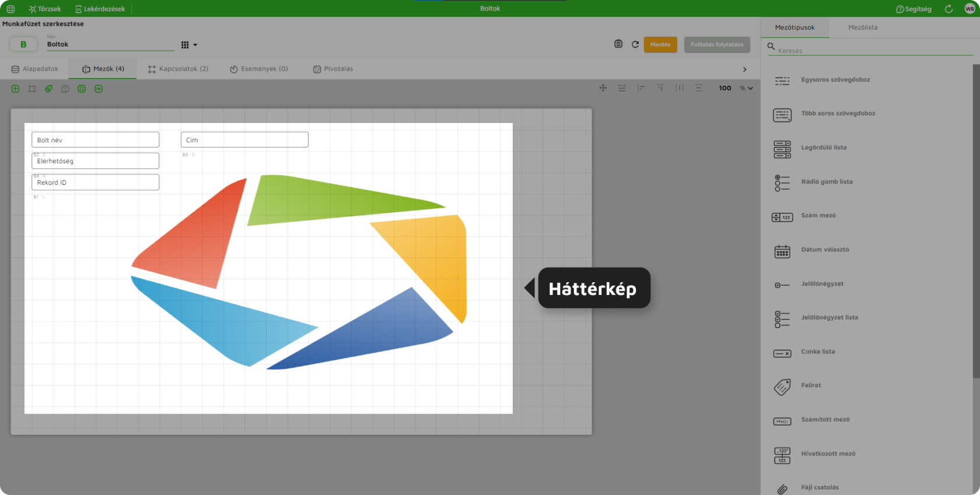Switch to the Pivotálás tab

pyautogui.click(x=333, y=69)
